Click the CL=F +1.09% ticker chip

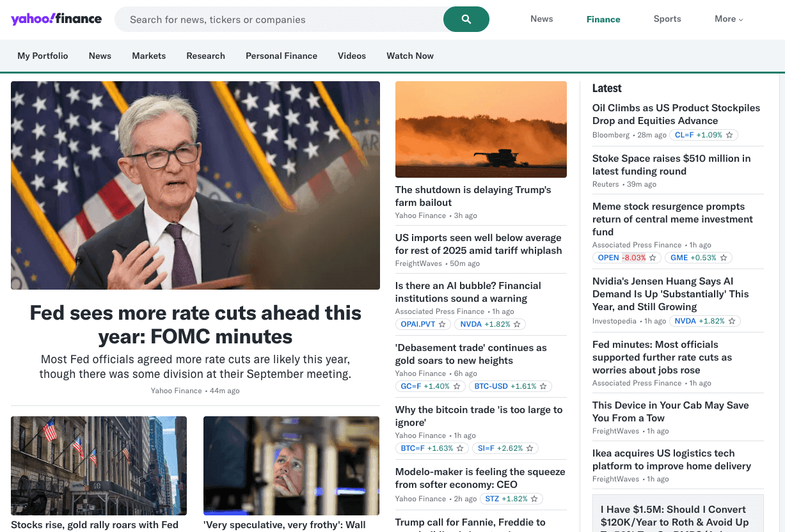[699, 135]
